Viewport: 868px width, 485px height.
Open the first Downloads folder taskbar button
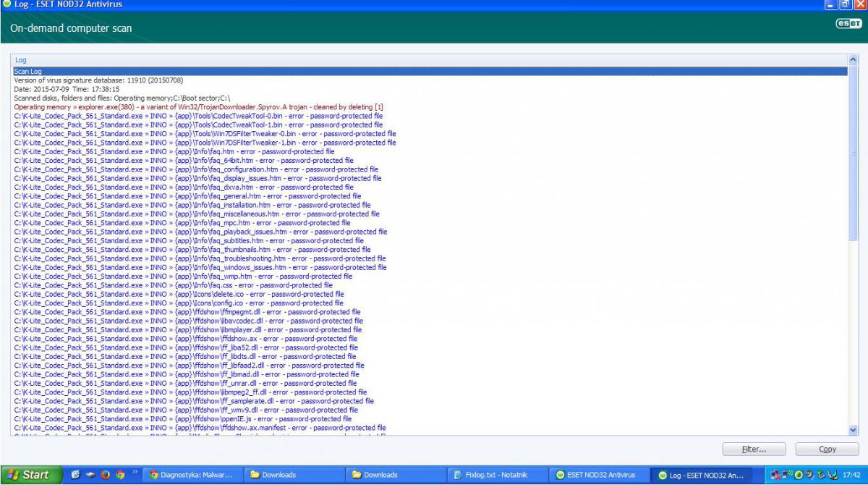pyautogui.click(x=294, y=475)
